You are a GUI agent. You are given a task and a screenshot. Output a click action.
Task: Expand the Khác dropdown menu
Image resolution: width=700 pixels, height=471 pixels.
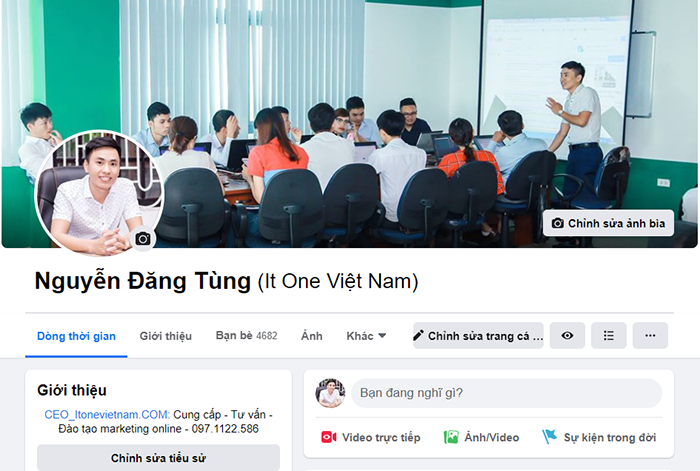click(366, 336)
